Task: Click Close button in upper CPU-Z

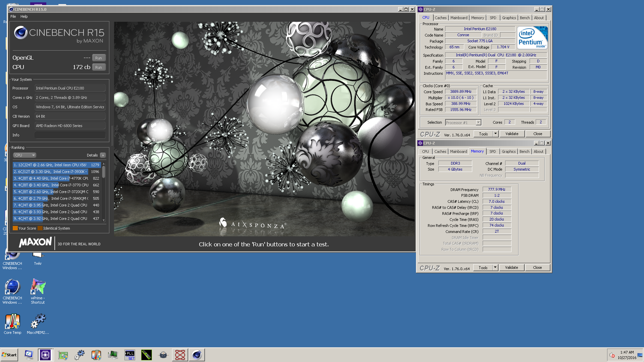Action: [538, 134]
